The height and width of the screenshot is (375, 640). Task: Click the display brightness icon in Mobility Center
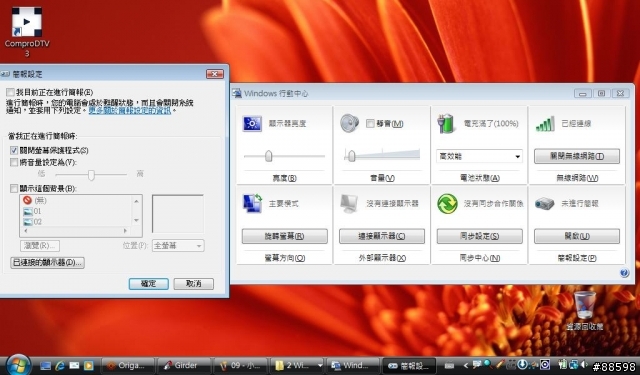pyautogui.click(x=252, y=124)
